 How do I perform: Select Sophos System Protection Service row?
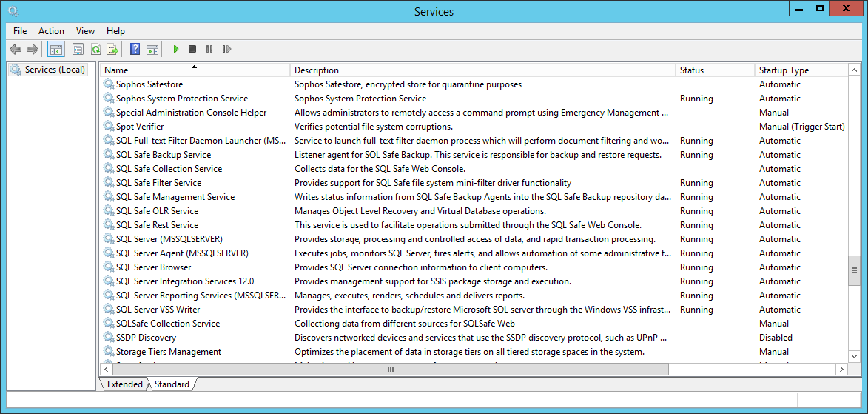pos(474,99)
